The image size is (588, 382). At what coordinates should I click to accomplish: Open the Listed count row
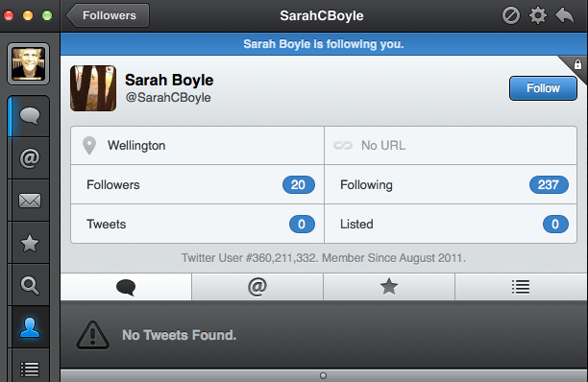click(x=451, y=224)
